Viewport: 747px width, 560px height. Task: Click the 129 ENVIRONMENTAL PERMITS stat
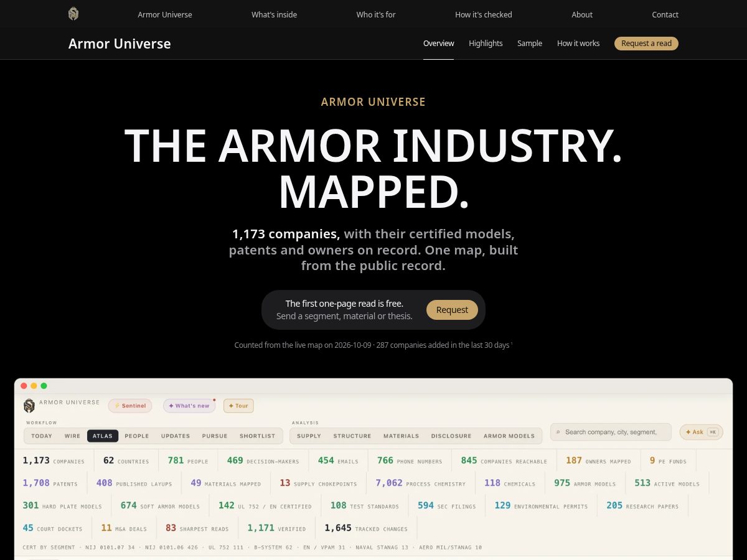click(x=541, y=506)
